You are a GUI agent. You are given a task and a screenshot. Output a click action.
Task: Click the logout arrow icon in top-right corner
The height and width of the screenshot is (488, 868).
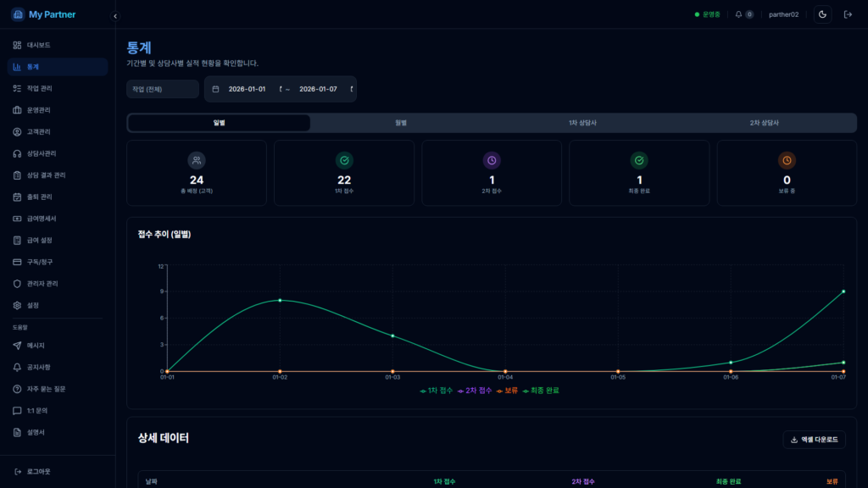pyautogui.click(x=848, y=14)
